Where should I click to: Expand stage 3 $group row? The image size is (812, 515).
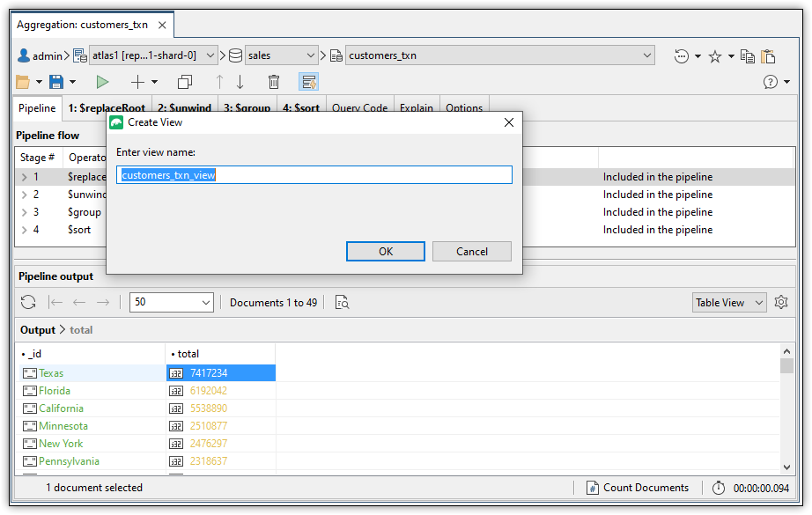click(25, 212)
